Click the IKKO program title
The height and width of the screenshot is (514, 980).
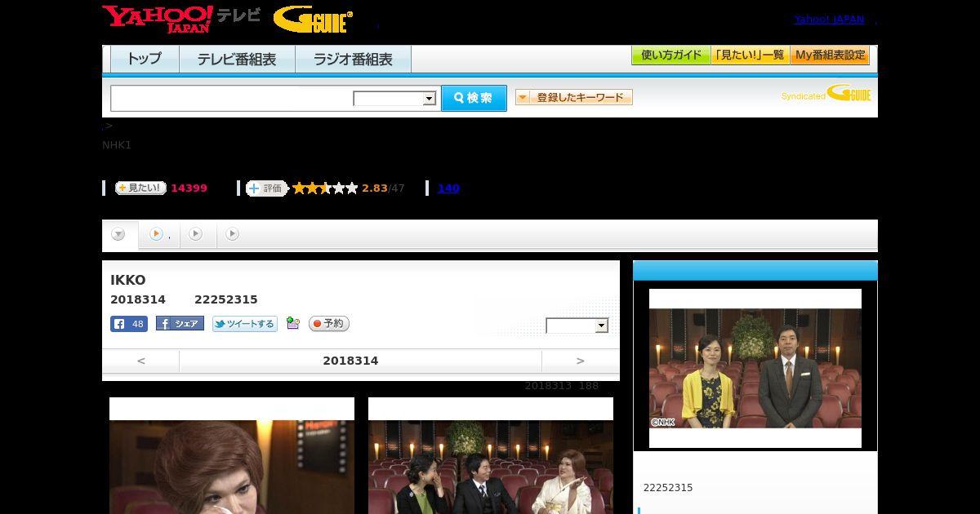[128, 280]
